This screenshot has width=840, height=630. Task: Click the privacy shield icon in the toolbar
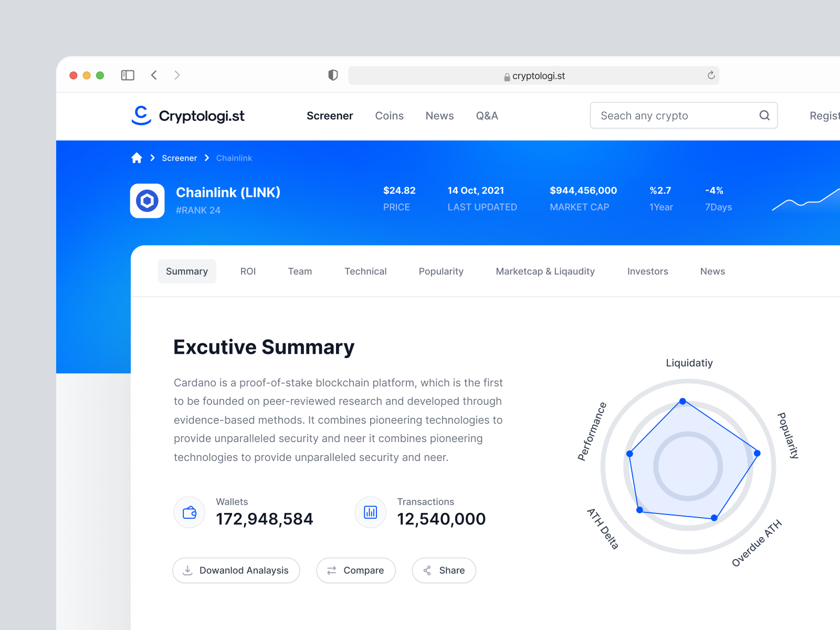pyautogui.click(x=332, y=75)
